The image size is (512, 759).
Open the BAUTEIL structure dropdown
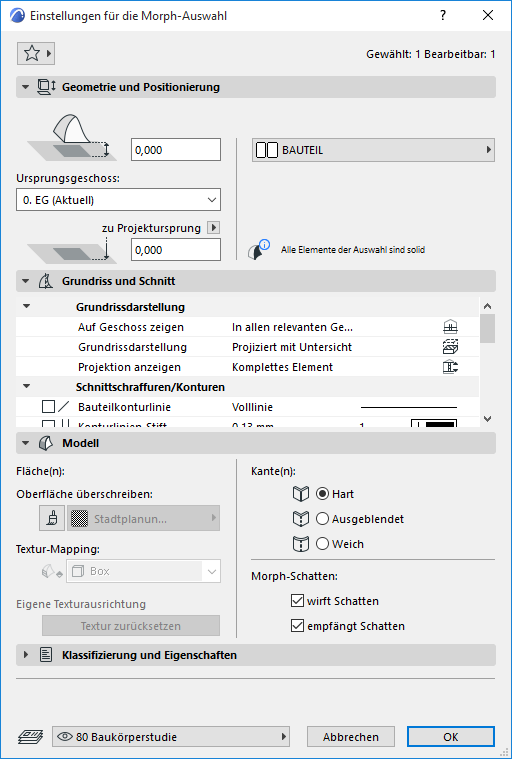point(374,150)
